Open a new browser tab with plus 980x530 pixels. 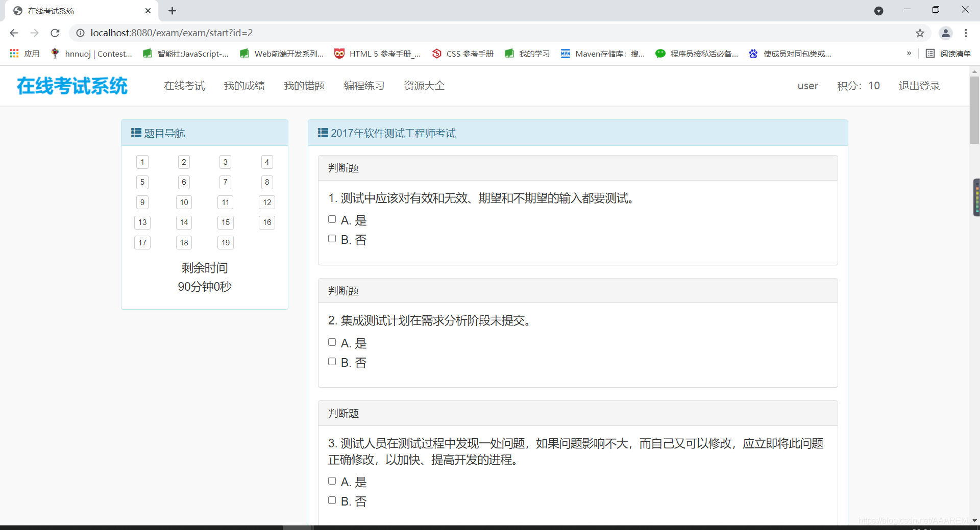coord(172,11)
